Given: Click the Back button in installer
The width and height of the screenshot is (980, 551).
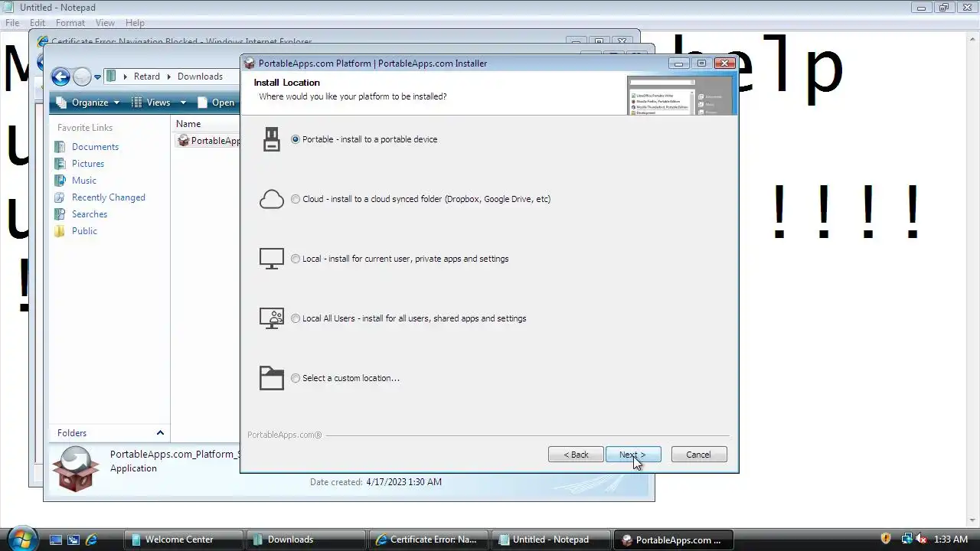Looking at the screenshot, I should point(576,455).
